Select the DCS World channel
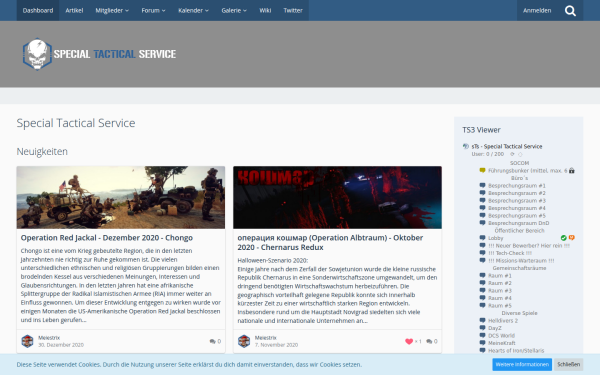This screenshot has width=600, height=375. point(501,335)
